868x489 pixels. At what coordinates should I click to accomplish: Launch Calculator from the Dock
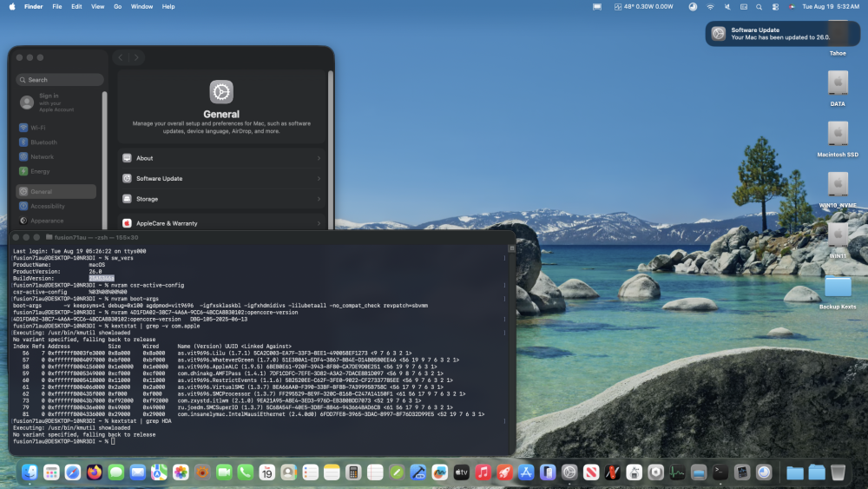tap(353, 472)
